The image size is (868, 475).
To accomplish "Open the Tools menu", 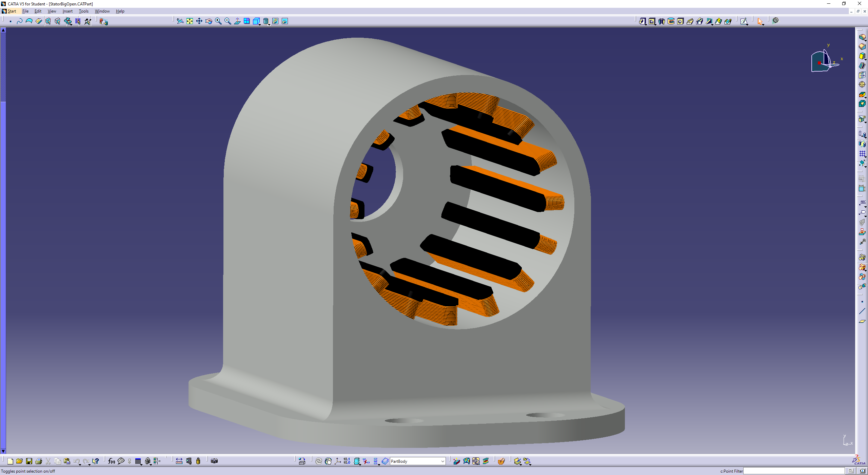I will tap(83, 11).
